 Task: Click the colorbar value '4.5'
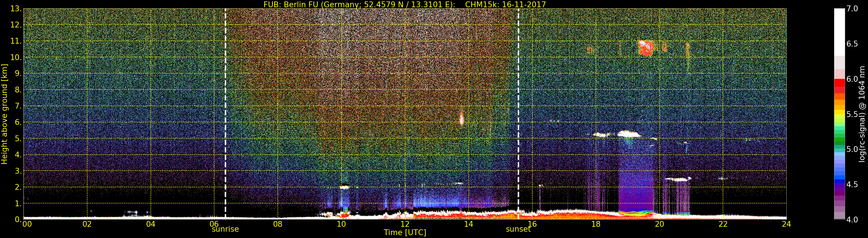pyautogui.click(x=852, y=185)
